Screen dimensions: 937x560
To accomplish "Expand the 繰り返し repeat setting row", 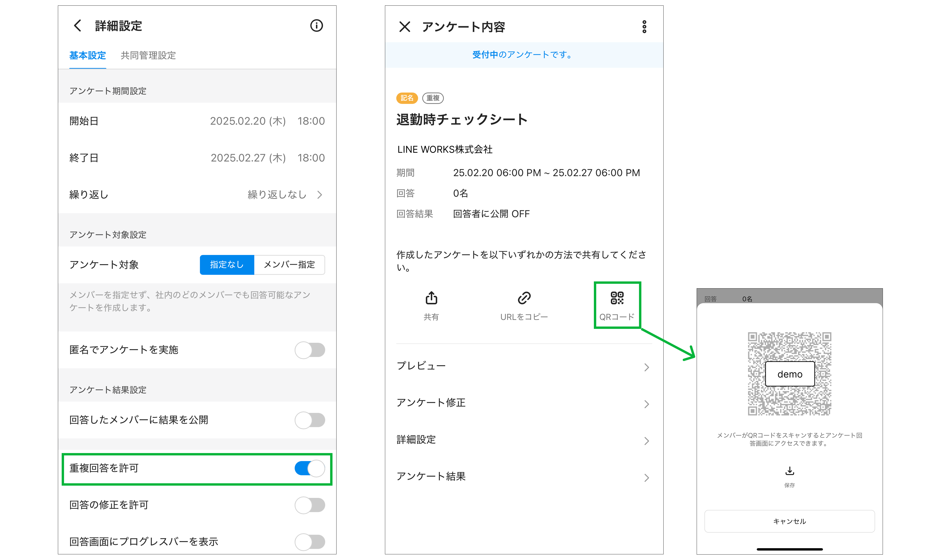I will point(320,195).
